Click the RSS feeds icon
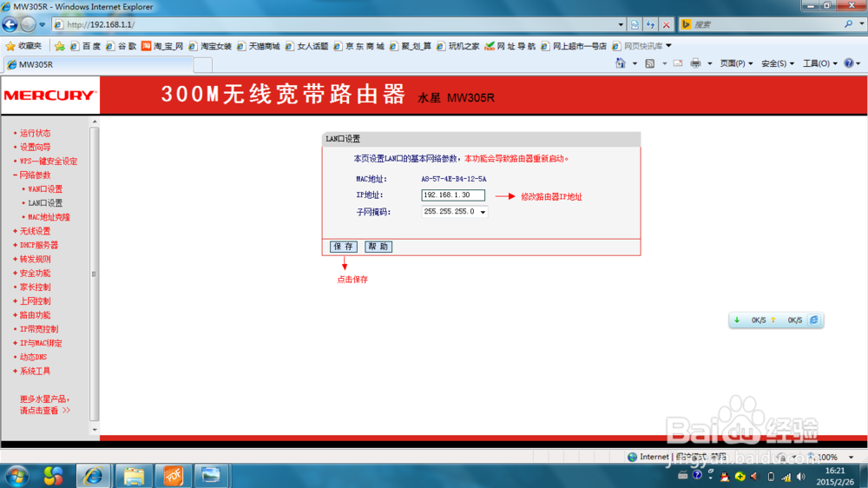868x488 pixels. 650,63
